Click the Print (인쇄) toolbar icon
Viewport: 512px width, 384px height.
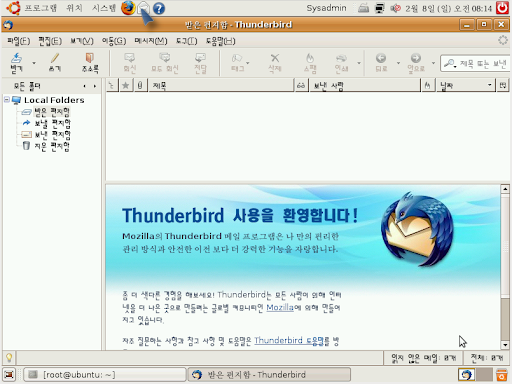tap(341, 59)
